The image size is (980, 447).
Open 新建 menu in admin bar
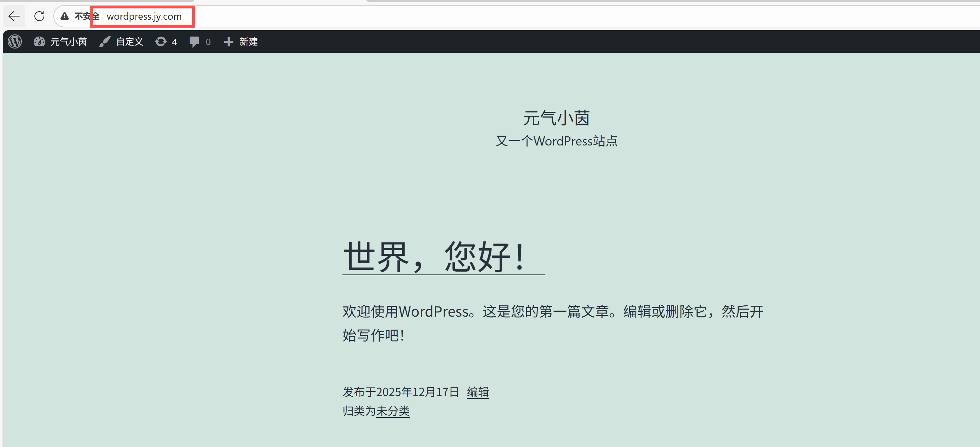pyautogui.click(x=248, y=41)
